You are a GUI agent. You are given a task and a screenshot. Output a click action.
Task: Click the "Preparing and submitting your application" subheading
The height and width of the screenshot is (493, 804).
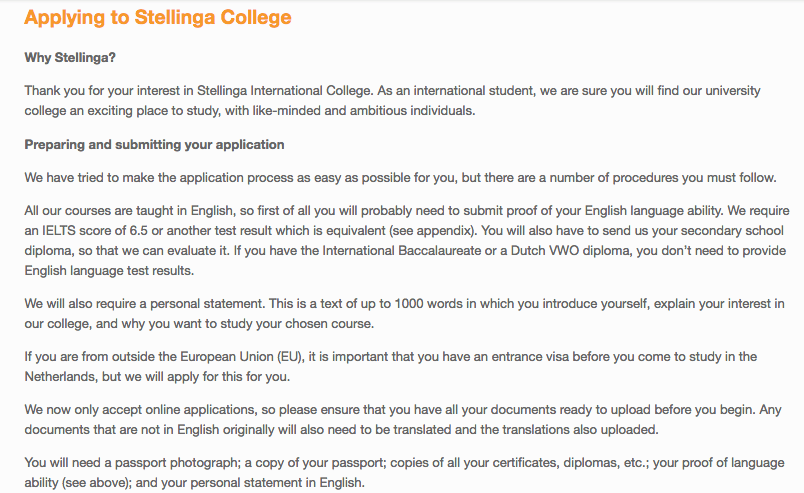click(154, 145)
